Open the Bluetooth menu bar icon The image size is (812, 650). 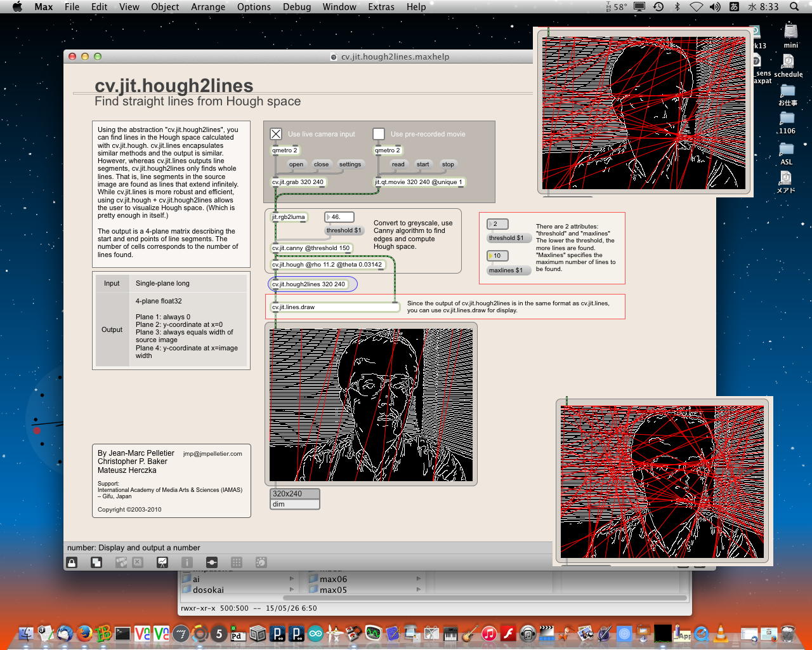pyautogui.click(x=677, y=7)
